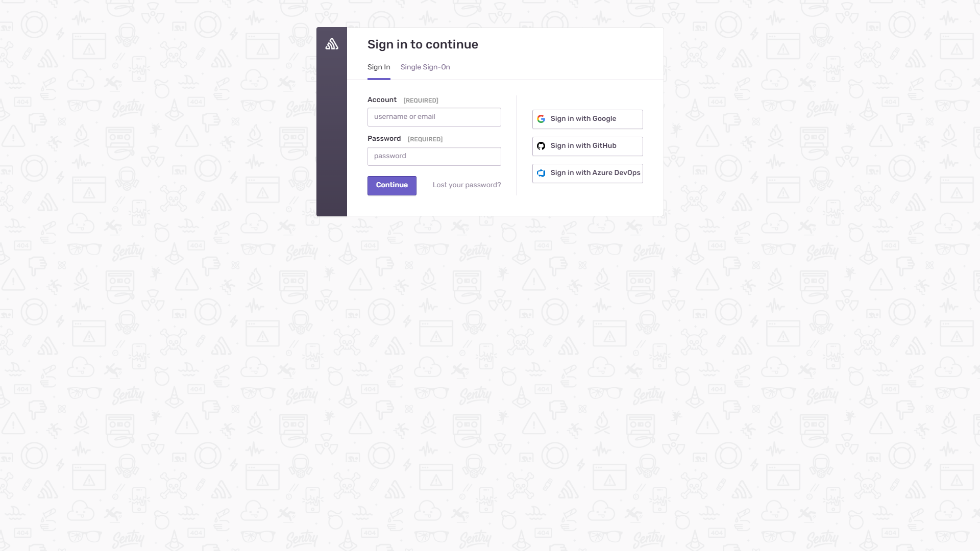Click the username or email input field
Viewport: 980px width, 551px height.
click(x=434, y=116)
